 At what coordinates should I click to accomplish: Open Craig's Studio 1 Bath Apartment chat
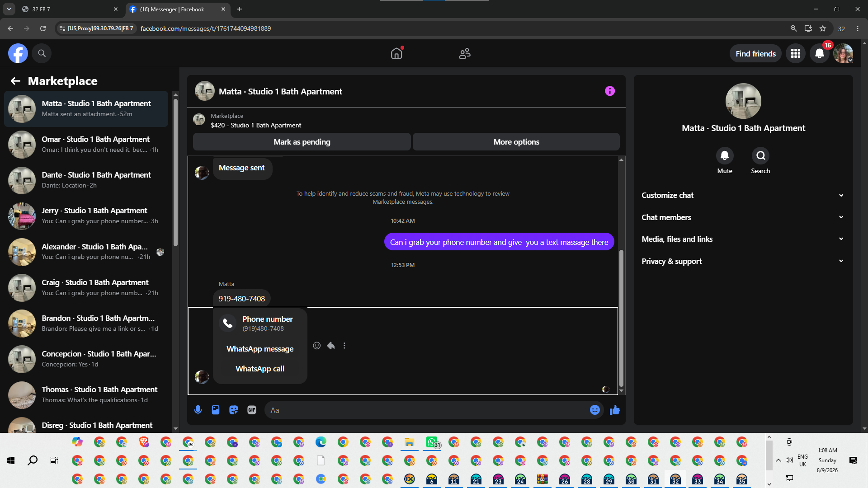(86, 288)
